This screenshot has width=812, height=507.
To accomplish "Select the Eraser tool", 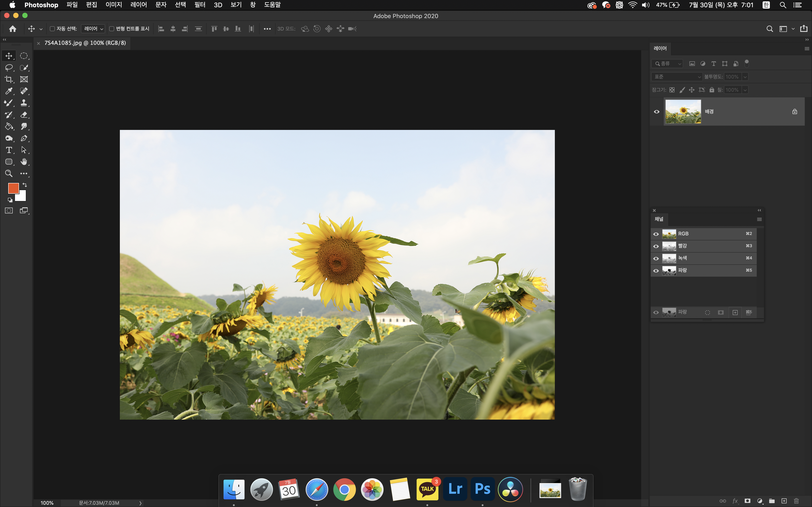I will point(24,115).
